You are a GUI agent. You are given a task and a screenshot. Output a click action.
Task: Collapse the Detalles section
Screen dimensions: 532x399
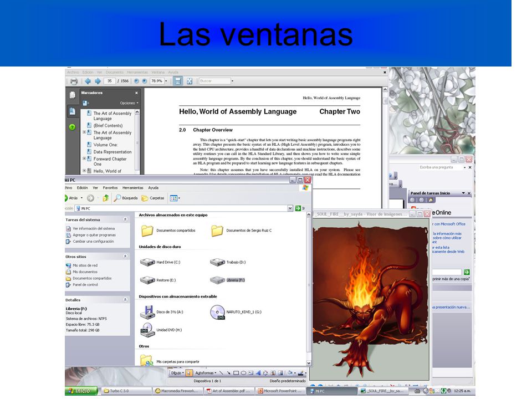tap(125, 300)
